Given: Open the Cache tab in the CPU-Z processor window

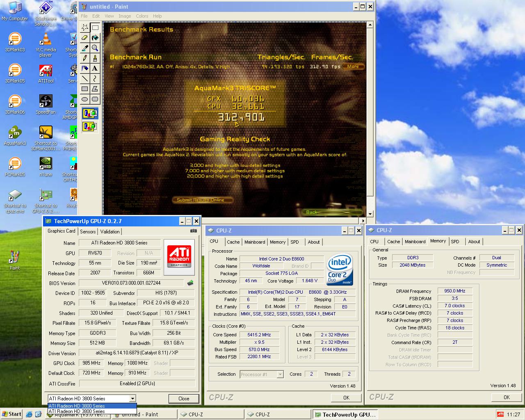Looking at the screenshot, I should coord(233,242).
